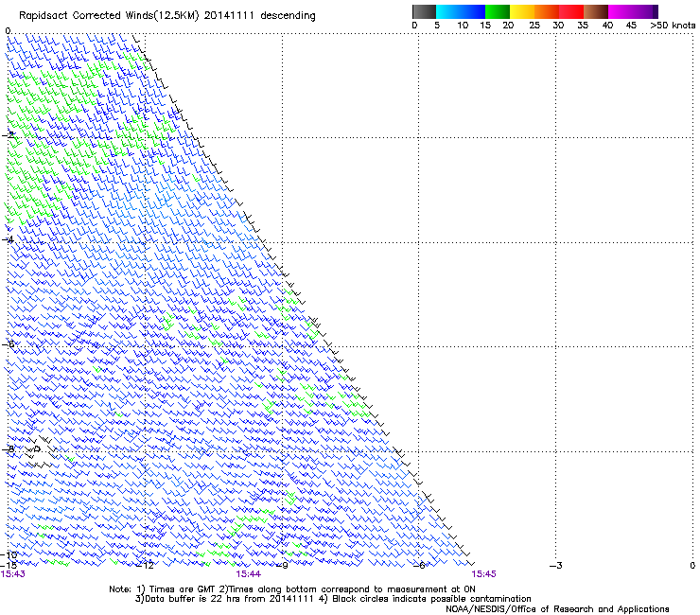Viewport: 700px width, 615px height.
Task: Click the '15:44' time label
Action: pyautogui.click(x=248, y=574)
